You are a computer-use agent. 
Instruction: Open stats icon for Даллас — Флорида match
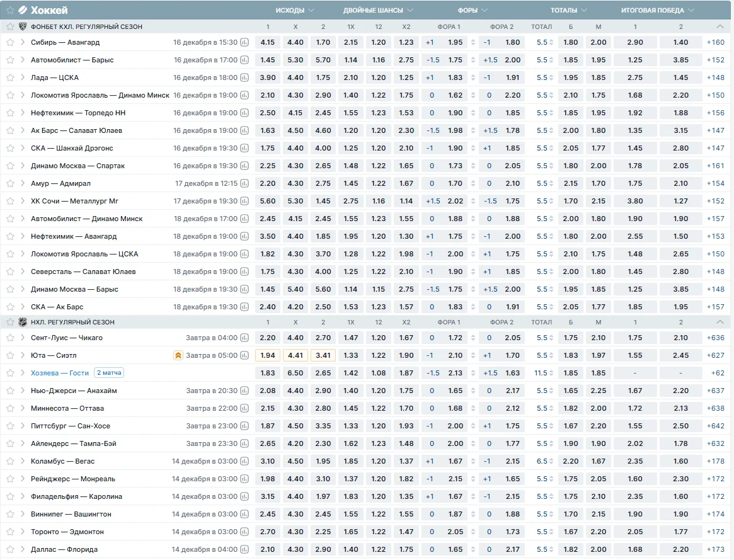click(x=244, y=549)
